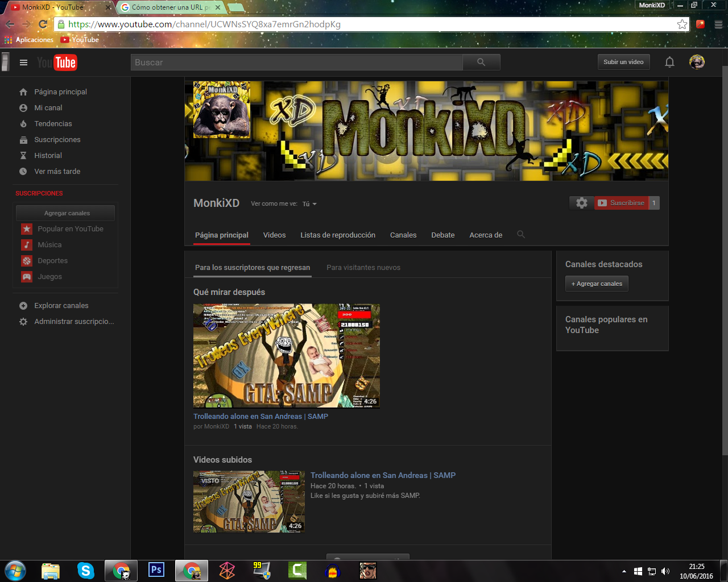Click the MonkiXD channel banner image
Screen dimensions: 728x582
tap(427, 131)
